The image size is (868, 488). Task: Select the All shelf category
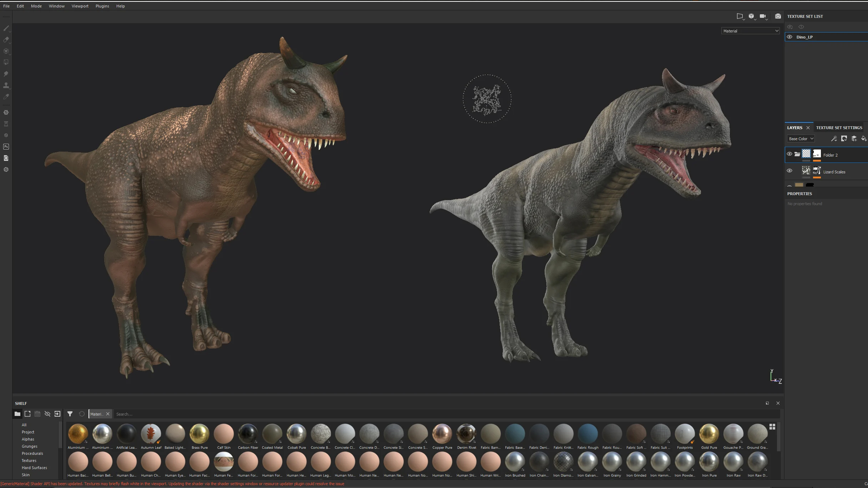(24, 425)
